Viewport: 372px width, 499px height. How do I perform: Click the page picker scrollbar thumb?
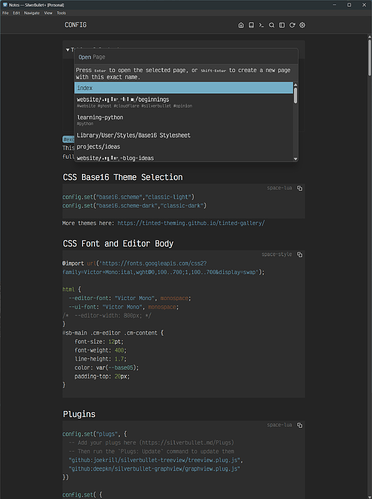click(x=295, y=96)
